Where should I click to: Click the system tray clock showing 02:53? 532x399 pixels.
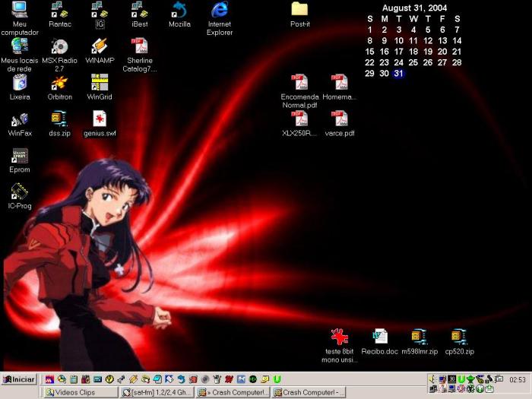518,380
